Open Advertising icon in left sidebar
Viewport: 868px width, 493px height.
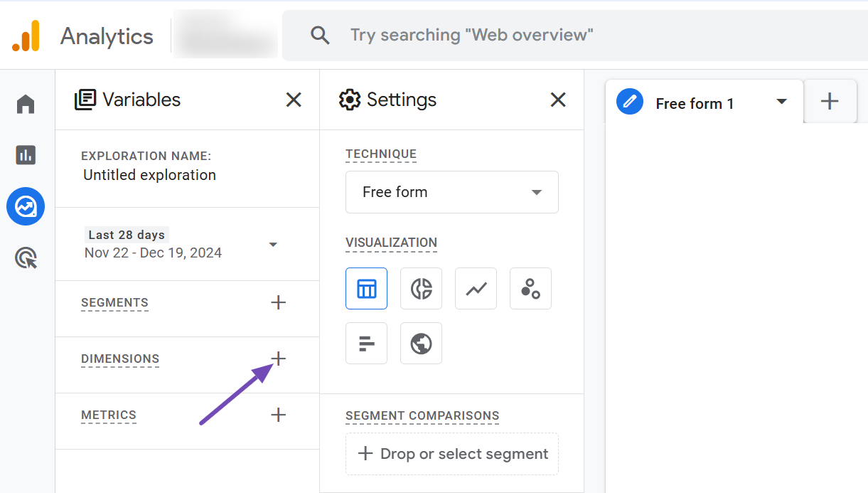[x=26, y=258]
